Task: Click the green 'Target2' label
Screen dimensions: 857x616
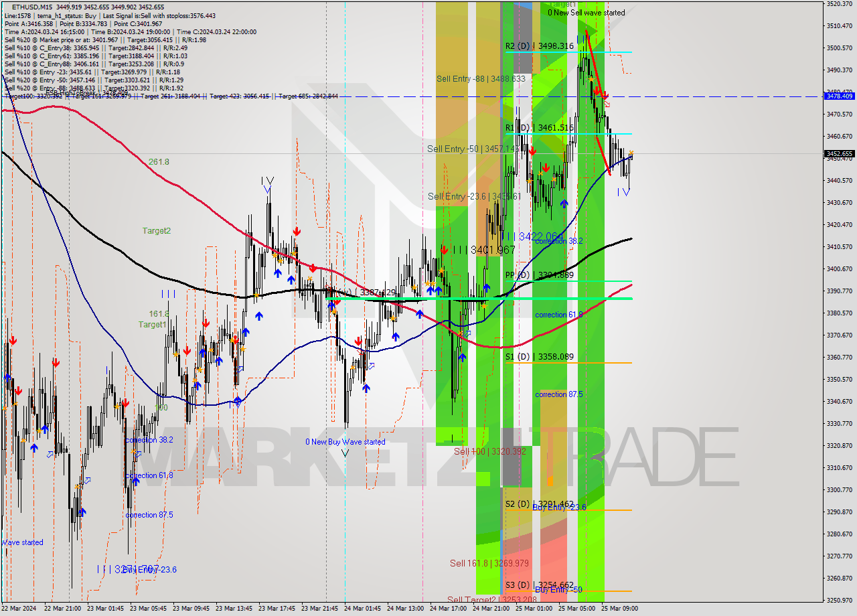Action: click(x=156, y=231)
